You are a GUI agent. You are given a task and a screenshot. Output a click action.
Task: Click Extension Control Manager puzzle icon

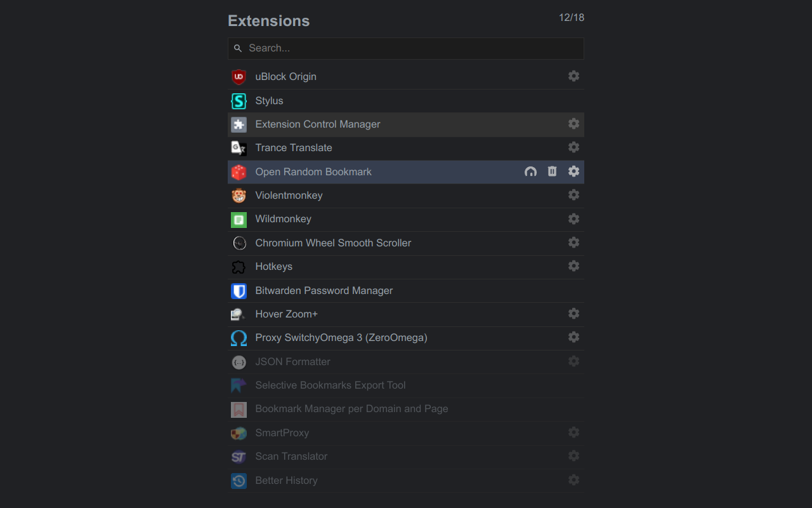coord(239,124)
